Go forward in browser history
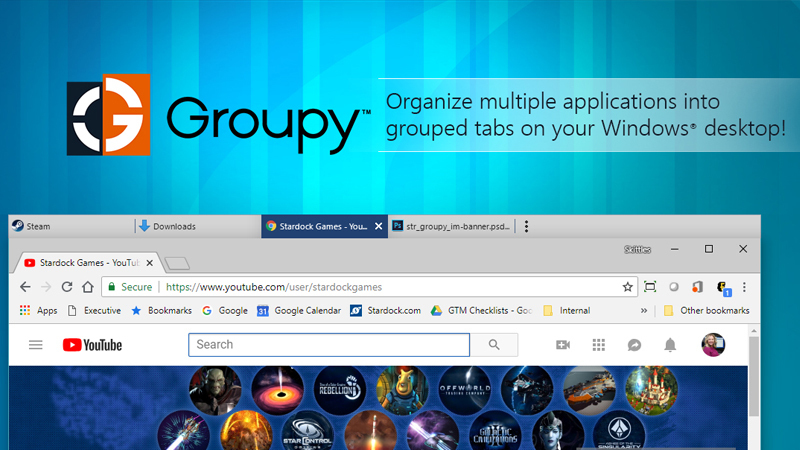This screenshot has height=450, width=800. [x=46, y=287]
